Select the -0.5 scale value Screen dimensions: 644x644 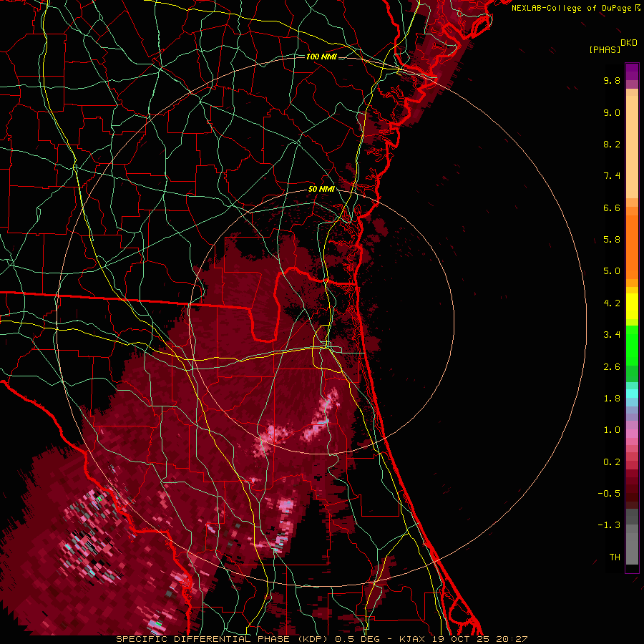click(x=609, y=494)
